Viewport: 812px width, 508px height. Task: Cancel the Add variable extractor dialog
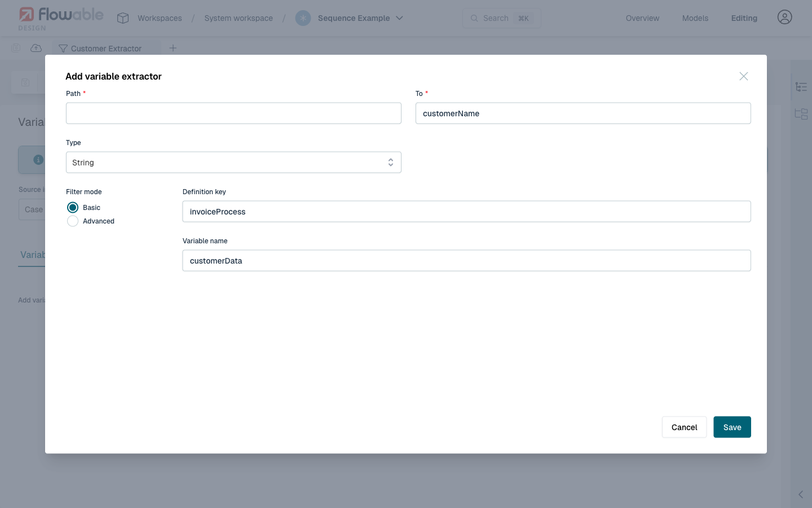click(x=684, y=427)
